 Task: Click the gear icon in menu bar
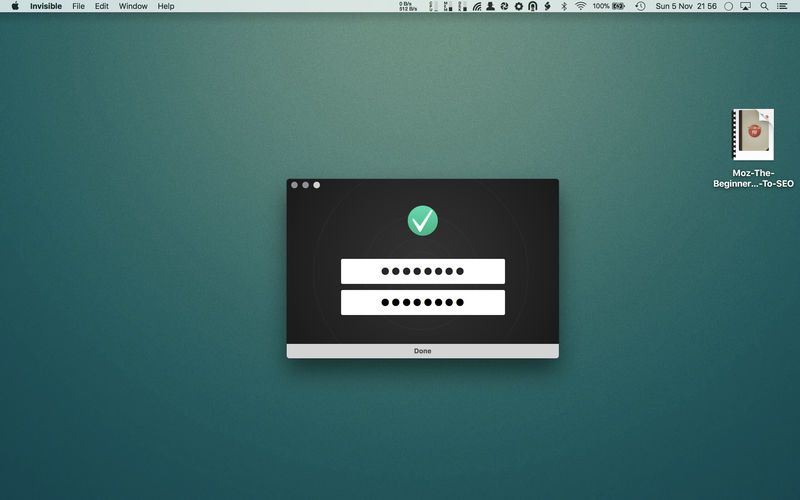(x=518, y=6)
